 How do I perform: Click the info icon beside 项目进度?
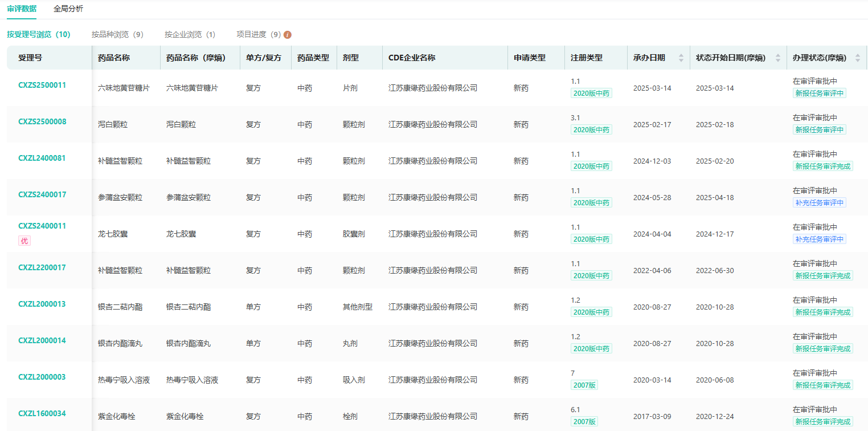coord(288,35)
